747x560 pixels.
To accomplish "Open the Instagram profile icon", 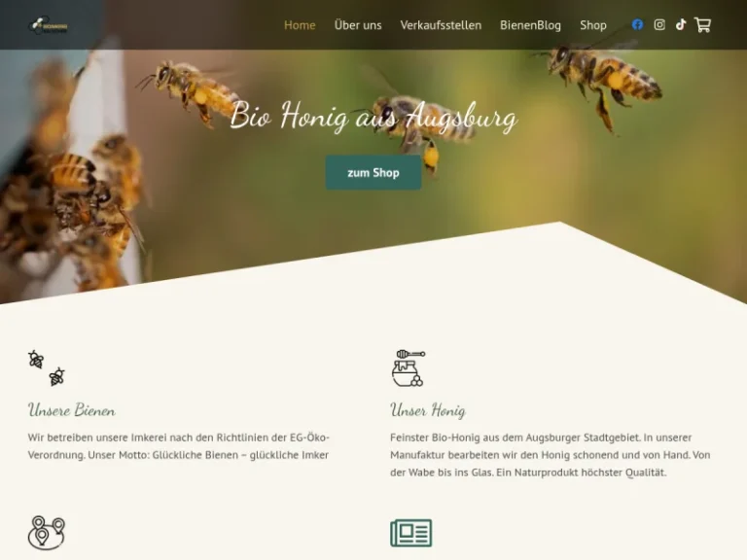I will (x=659, y=24).
